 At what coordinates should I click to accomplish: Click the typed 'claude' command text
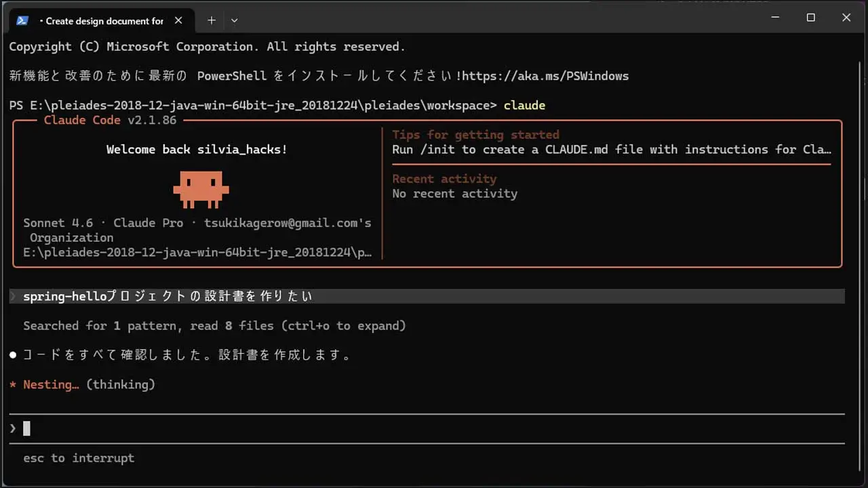tap(524, 106)
